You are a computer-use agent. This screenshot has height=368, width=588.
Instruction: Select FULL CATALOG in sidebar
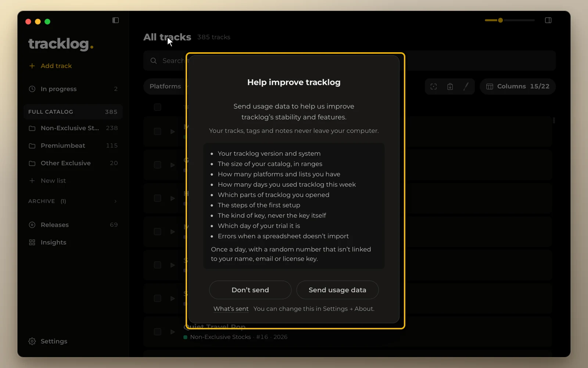(73, 112)
